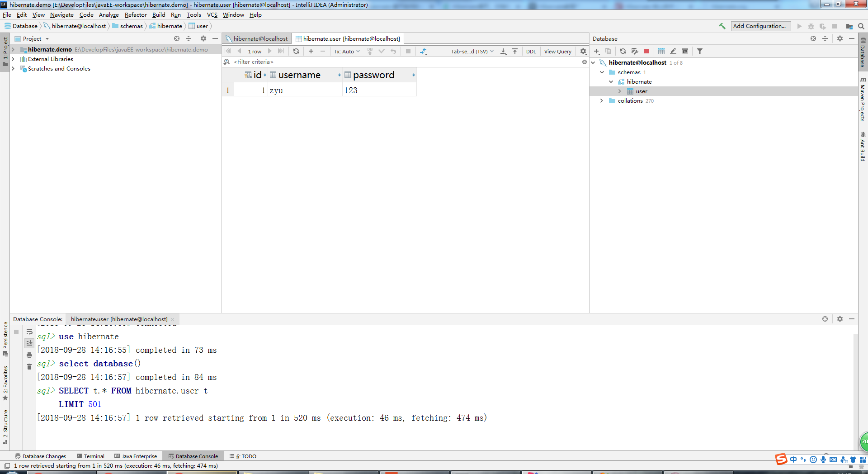Screen dimensions: 868x474
Task: Open Maven Projects side panel
Action: click(863, 99)
